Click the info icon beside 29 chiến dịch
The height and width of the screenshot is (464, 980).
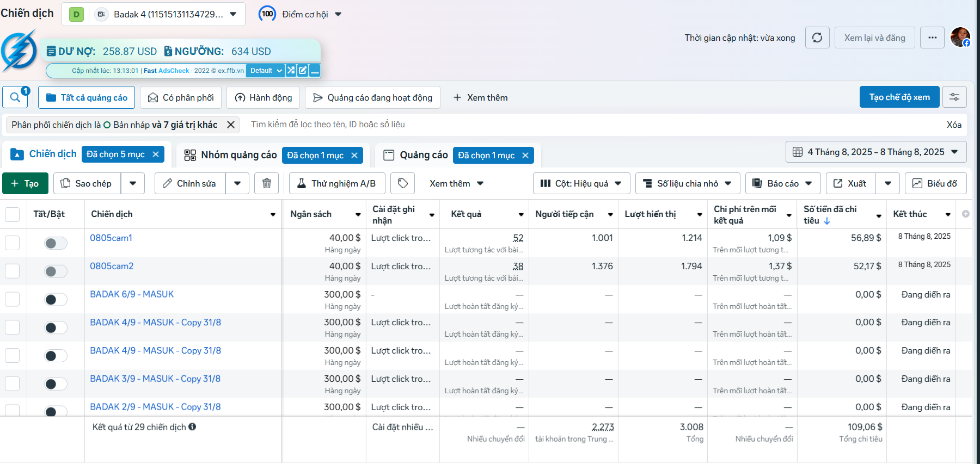[192, 427]
